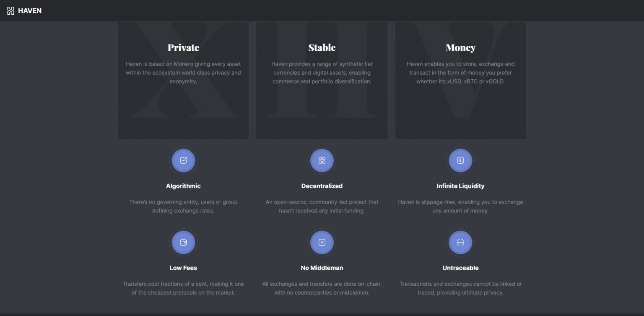644x316 pixels.
Task: Click the Infinite Liquidity bar-chart icon
Action: 460,160
